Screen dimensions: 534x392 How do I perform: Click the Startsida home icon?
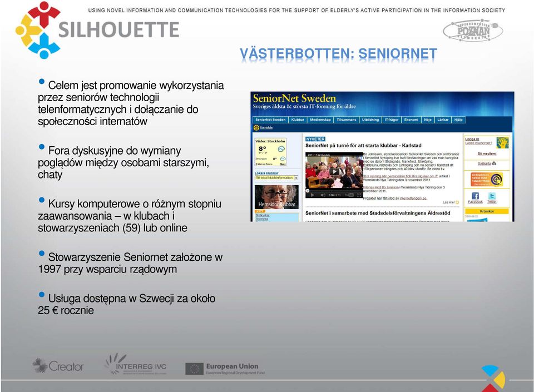pyautogui.click(x=256, y=127)
